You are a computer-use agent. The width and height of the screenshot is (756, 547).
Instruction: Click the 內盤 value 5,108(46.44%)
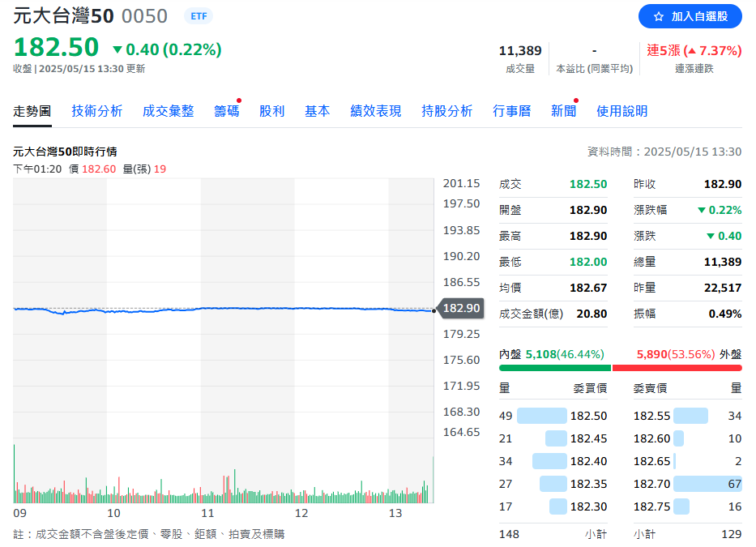click(565, 355)
